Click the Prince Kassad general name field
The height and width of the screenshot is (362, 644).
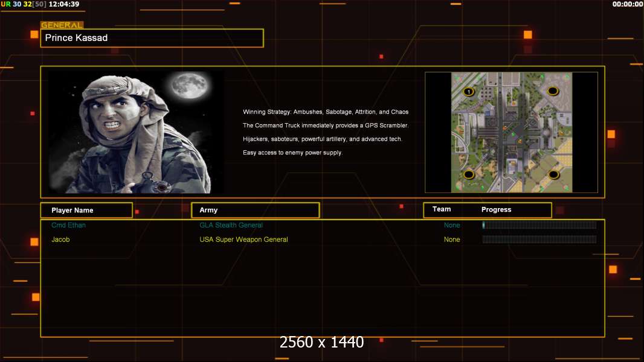[152, 38]
